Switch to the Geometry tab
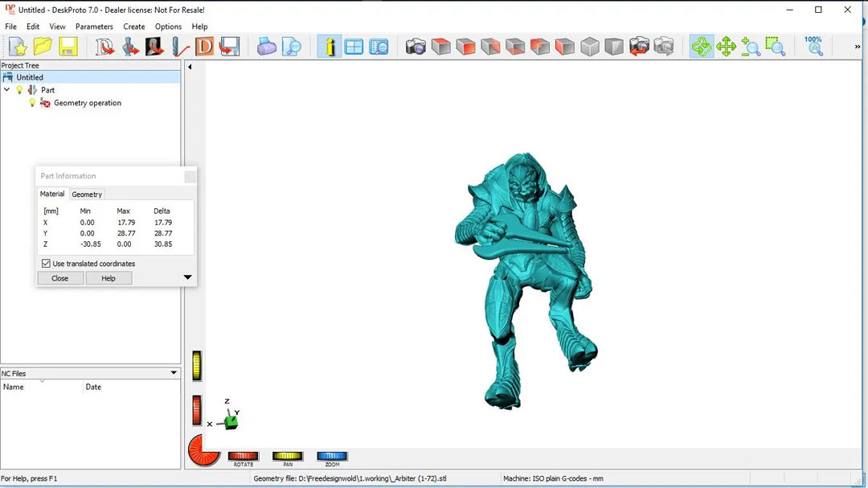Screen dimensions: 868x488 [87, 195]
